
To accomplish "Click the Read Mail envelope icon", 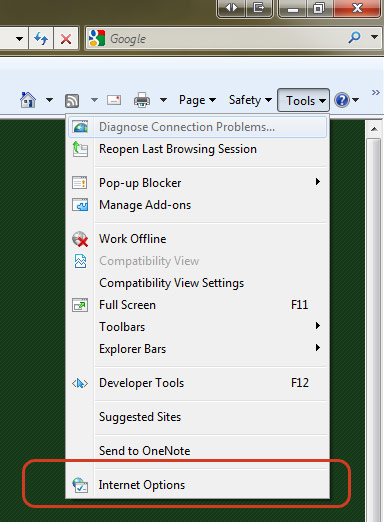I will pyautogui.click(x=114, y=100).
